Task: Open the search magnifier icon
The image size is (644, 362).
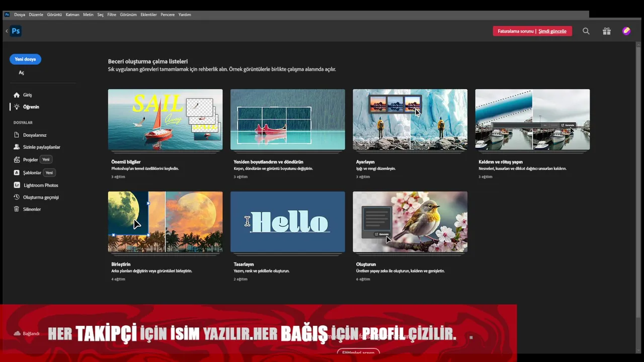Action: 586,31
